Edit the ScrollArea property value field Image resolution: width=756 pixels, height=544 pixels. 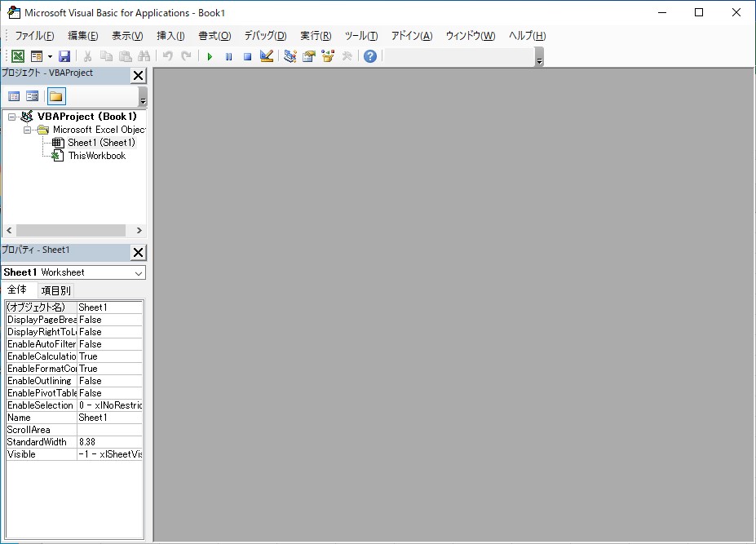110,429
